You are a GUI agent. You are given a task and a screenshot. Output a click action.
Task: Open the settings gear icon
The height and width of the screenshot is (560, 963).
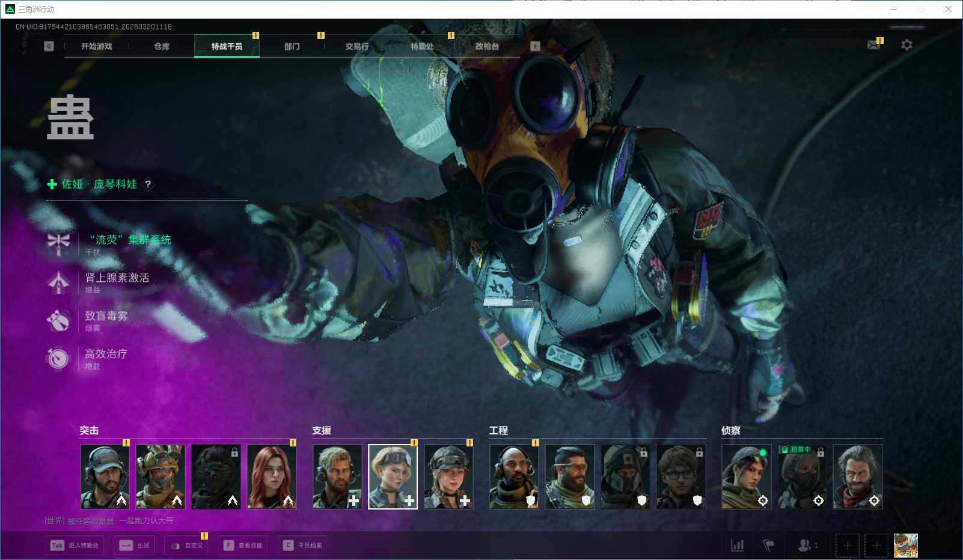906,45
